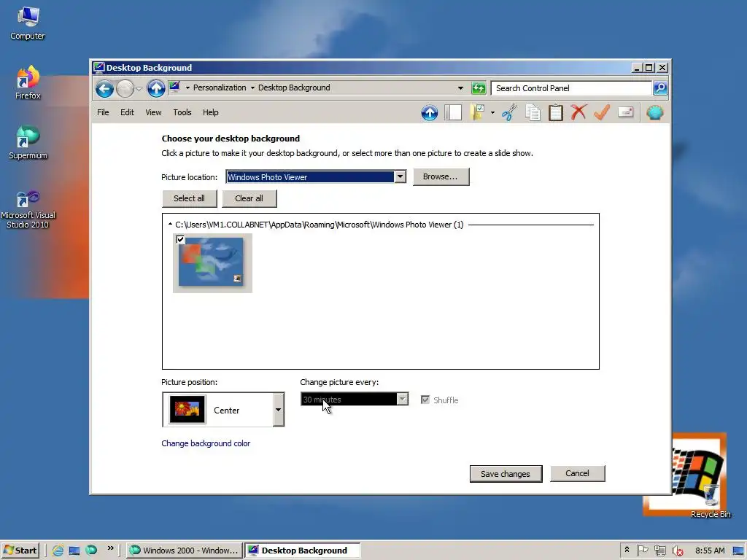Select the Firefox desktop shortcut
The width and height of the screenshot is (747, 560).
tap(28, 83)
